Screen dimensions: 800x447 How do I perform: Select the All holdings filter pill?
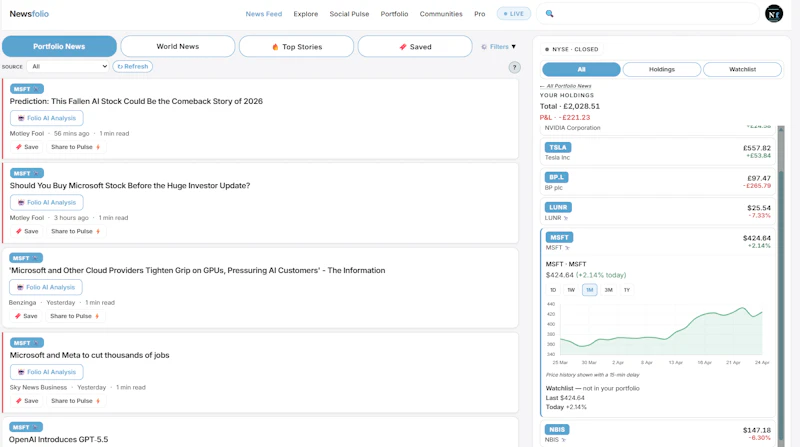(x=581, y=69)
